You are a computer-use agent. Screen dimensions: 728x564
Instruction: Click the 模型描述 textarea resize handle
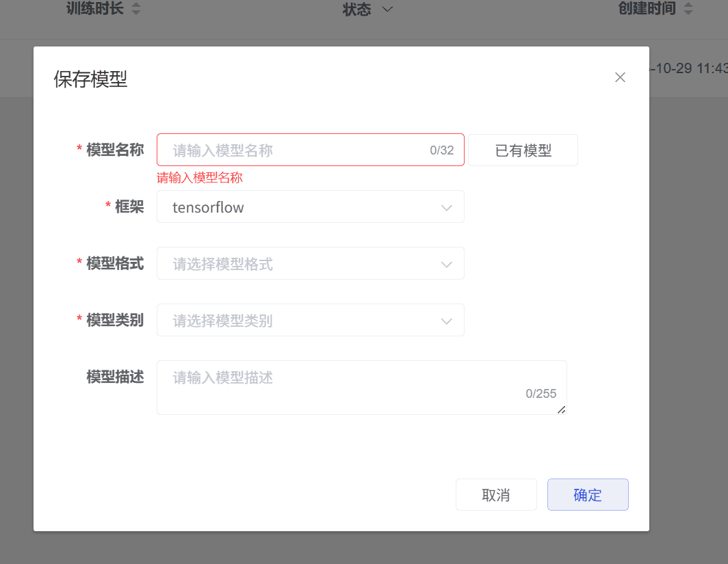(561, 409)
